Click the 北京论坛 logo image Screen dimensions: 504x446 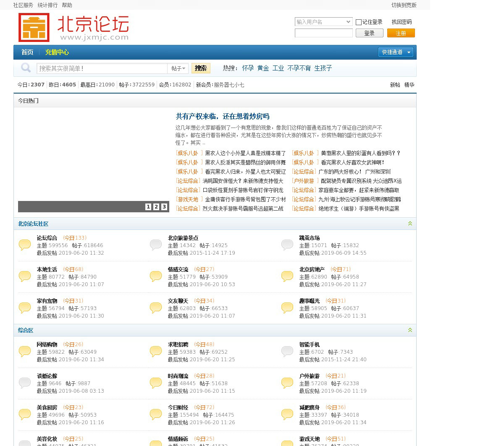74,28
